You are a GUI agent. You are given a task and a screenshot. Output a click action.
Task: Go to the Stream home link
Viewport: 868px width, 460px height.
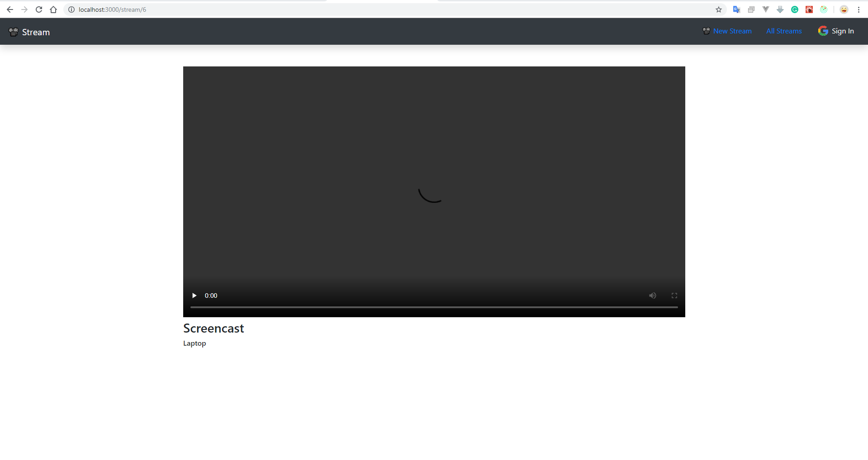(x=36, y=32)
